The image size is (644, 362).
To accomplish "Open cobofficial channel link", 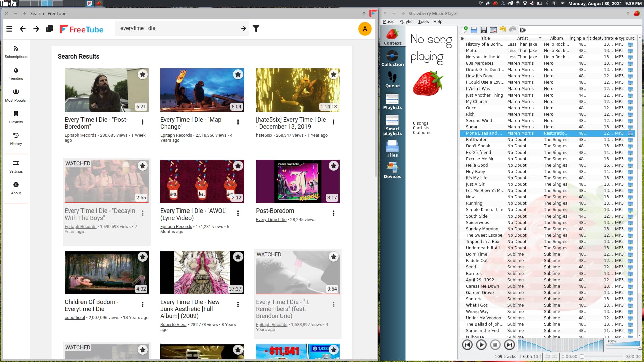I will pos(75,318).
